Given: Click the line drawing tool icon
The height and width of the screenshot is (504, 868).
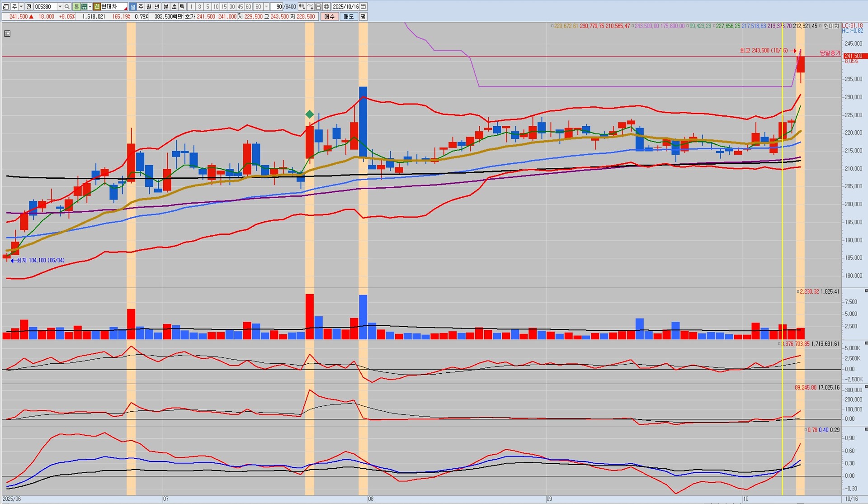Looking at the screenshot, I should click(310, 7).
